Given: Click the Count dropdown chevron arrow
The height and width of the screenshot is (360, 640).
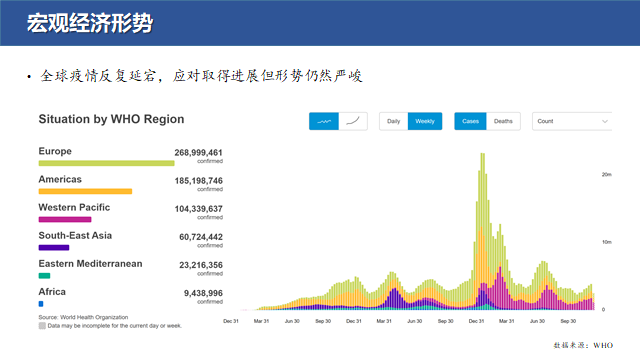Looking at the screenshot, I should 605,121.
